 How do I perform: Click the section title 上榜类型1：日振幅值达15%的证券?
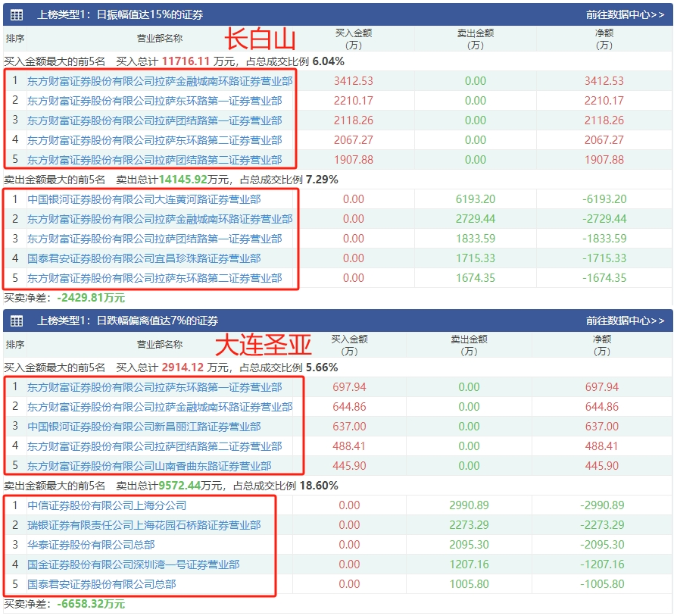120,14
